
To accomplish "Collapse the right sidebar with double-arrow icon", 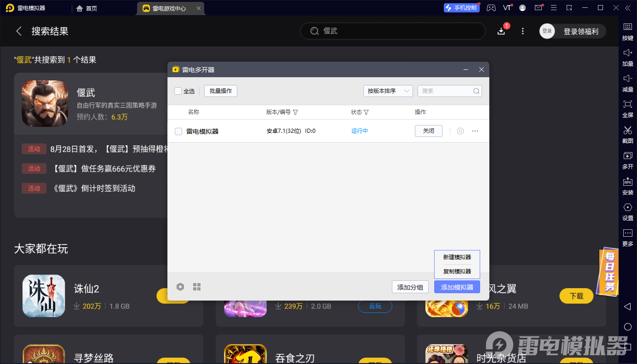I will 628,8.
